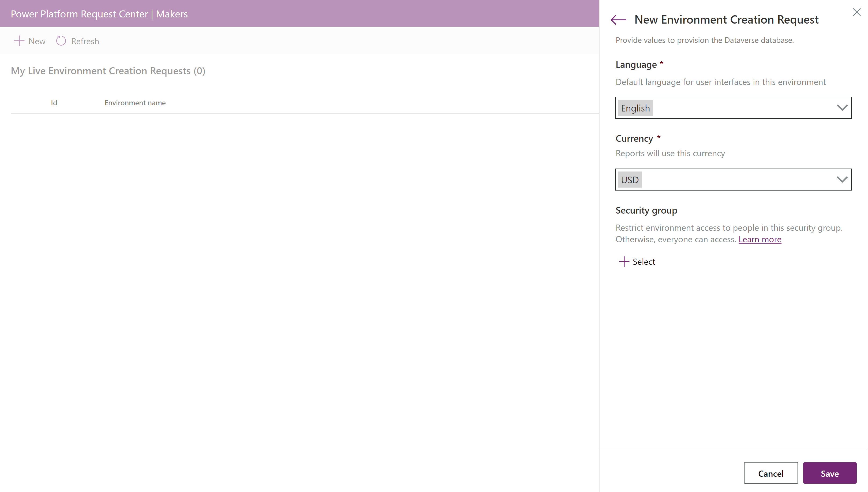Cancel the environment creation request
Viewport: 868px width, 492px height.
(771, 473)
